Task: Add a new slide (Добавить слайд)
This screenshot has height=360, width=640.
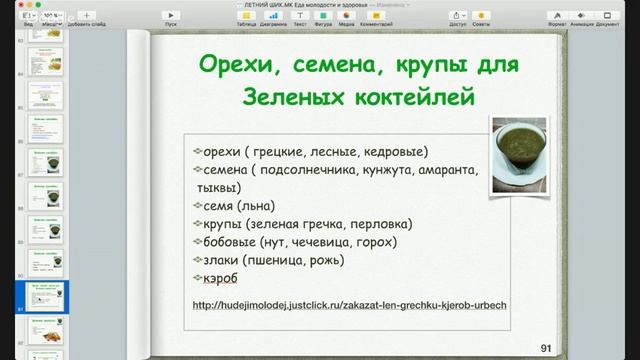Action: coord(87,16)
